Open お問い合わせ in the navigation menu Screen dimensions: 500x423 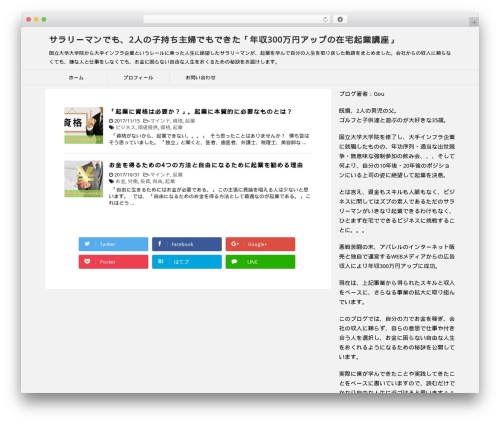click(200, 78)
